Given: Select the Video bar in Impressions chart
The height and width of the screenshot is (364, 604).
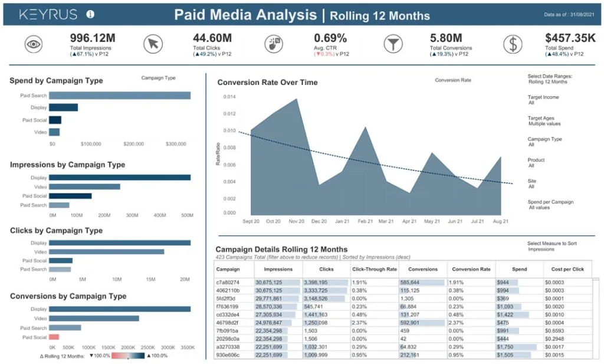Looking at the screenshot, I should point(84,187).
